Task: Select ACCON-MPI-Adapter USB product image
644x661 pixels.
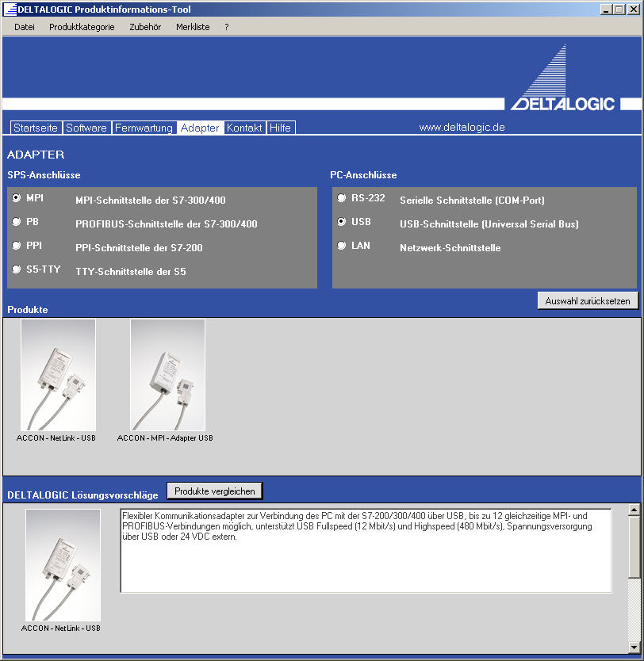Action: click(x=168, y=375)
